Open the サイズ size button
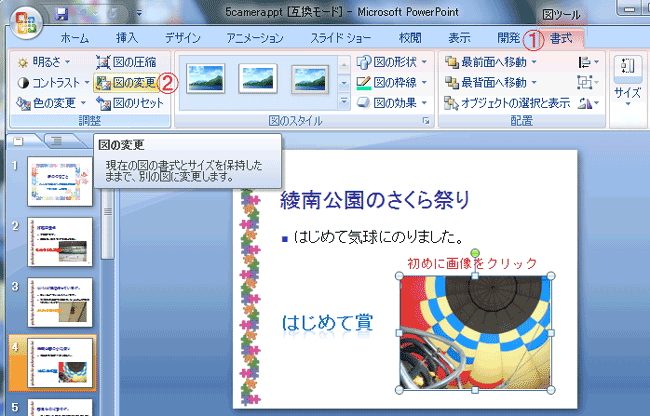This screenshot has width=650, height=416. pos(628,81)
